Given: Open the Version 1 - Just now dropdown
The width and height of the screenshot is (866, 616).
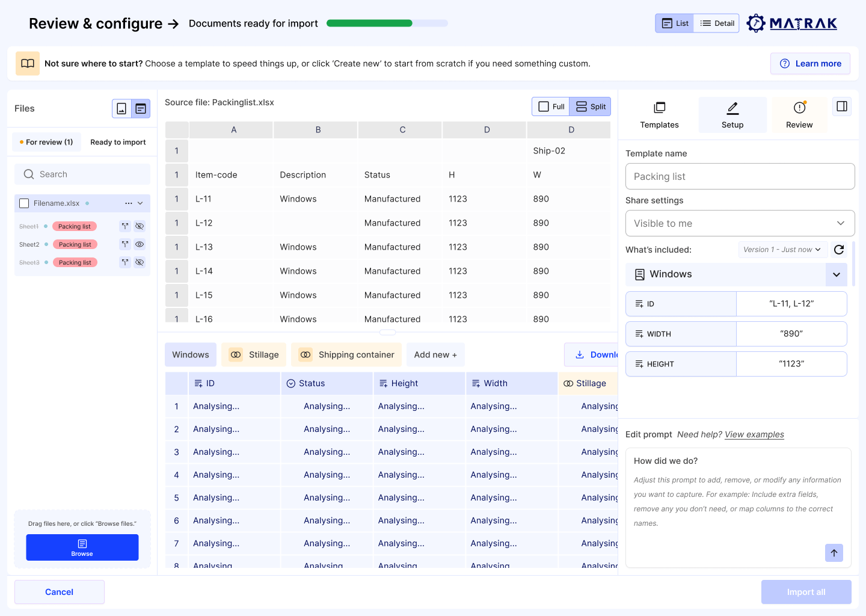Looking at the screenshot, I should click(x=782, y=250).
